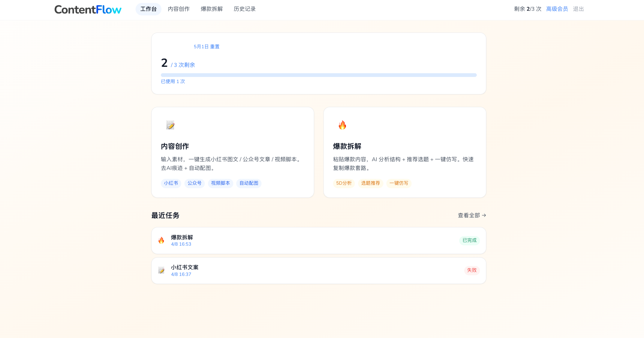Screen dimensions: 644x338
Task: Toggle the 一键仿写 tag chip
Action: [x=399, y=183]
